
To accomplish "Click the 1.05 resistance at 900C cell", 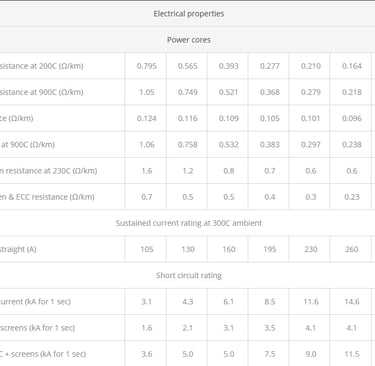I will click(146, 92).
